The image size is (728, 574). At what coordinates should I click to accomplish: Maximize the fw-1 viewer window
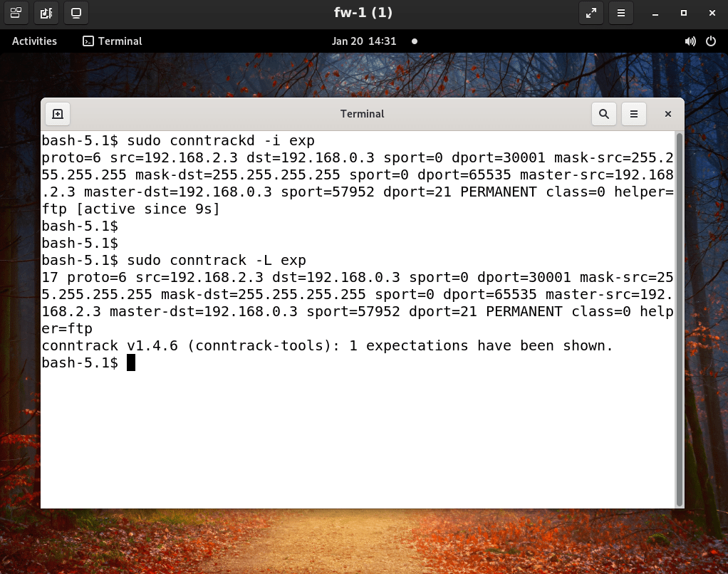point(683,13)
